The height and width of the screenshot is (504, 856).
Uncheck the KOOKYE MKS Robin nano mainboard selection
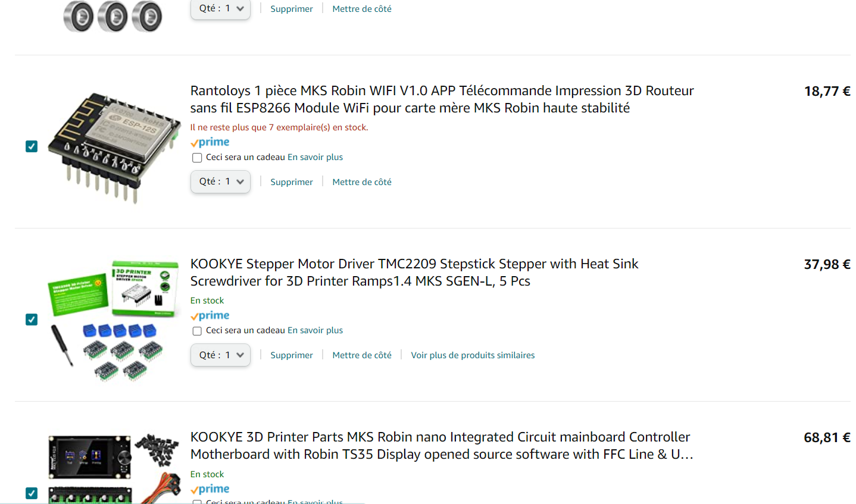tap(32, 493)
